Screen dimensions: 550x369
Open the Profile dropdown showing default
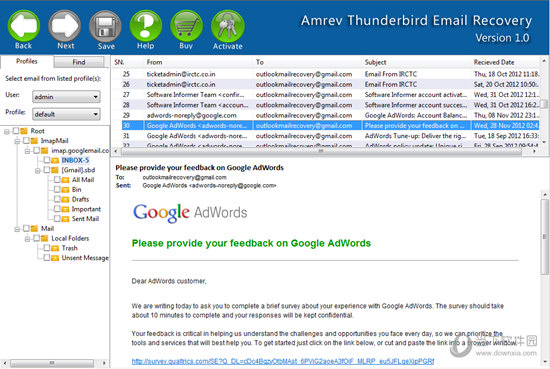(66, 114)
